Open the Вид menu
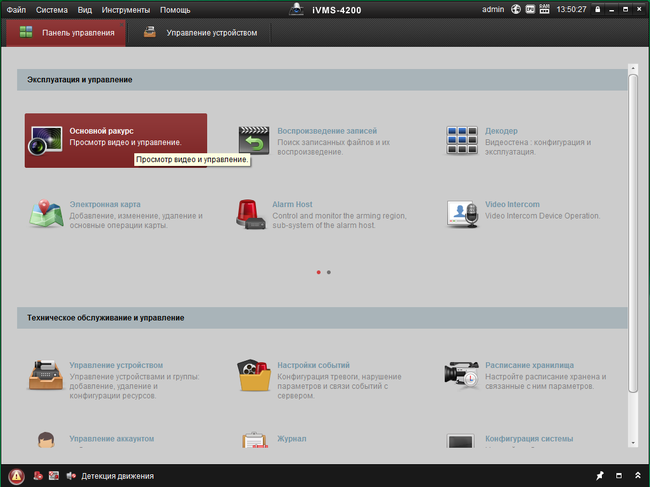 tap(85, 10)
